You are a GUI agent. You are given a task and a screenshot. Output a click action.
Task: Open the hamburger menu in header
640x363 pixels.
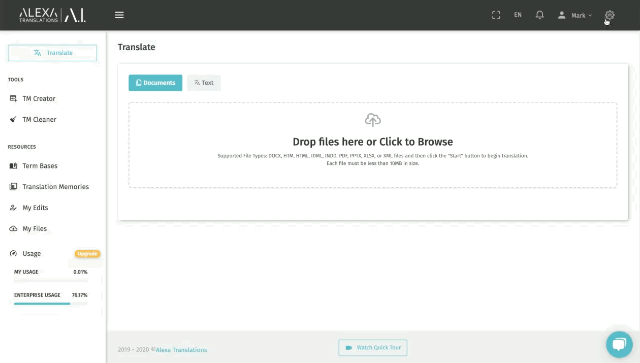click(119, 15)
